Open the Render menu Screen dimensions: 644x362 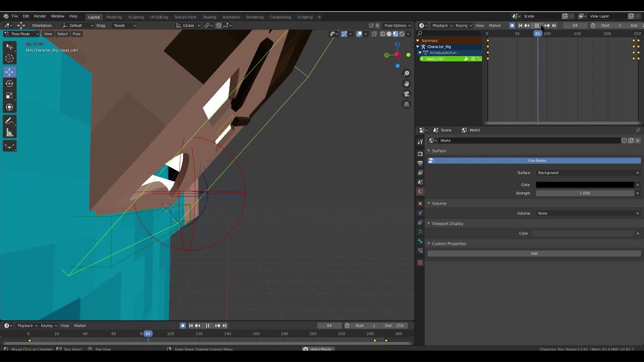point(40,17)
